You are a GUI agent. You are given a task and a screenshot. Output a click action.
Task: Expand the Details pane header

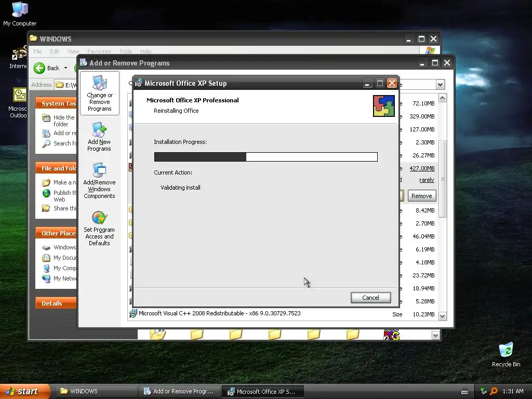(56, 303)
